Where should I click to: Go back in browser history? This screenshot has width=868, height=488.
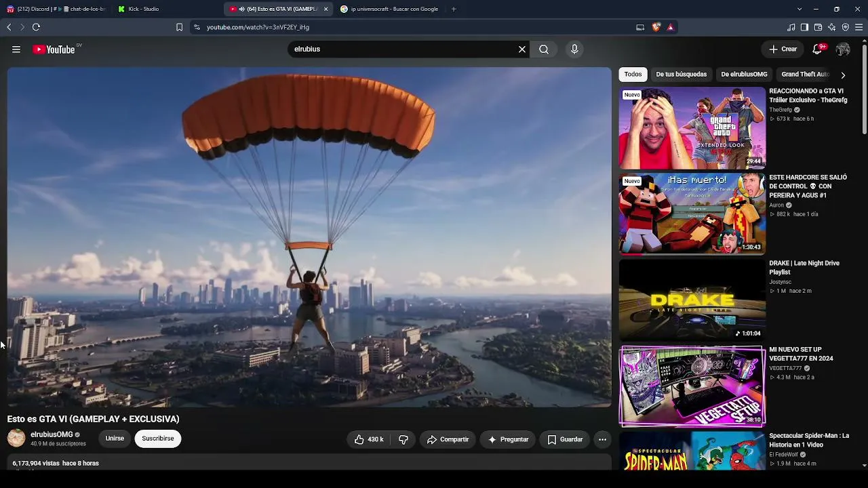(9, 27)
